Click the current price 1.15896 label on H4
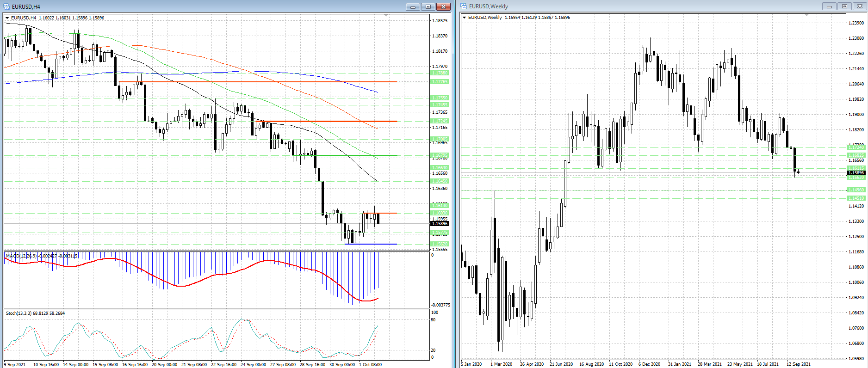The width and height of the screenshot is (868, 368). pyautogui.click(x=439, y=224)
